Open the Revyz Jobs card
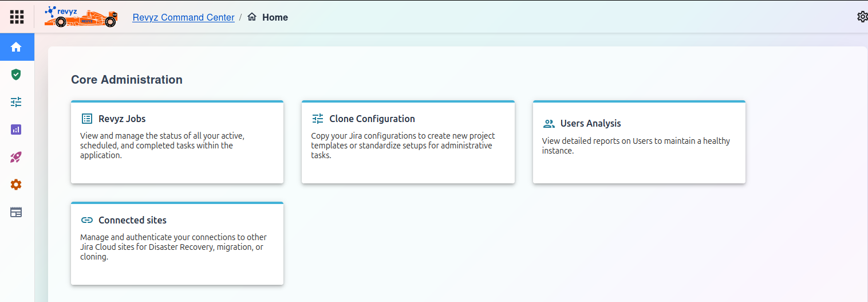Viewport: 868px width, 302px height. (x=177, y=142)
